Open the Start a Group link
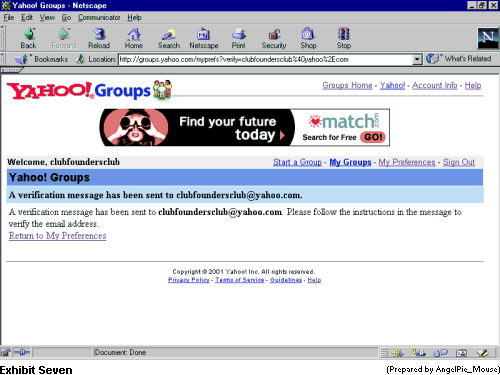The height and width of the screenshot is (375, 500). pyautogui.click(x=297, y=162)
